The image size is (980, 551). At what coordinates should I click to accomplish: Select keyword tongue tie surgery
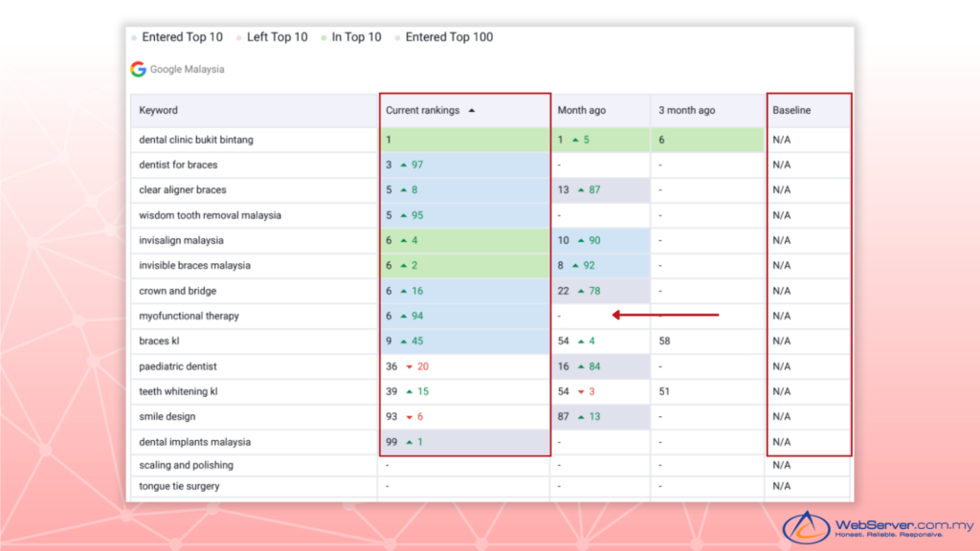[x=179, y=486]
